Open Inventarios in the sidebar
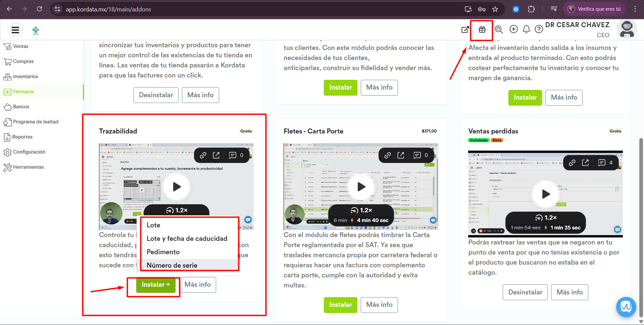This screenshot has height=325, width=644. 26,76
